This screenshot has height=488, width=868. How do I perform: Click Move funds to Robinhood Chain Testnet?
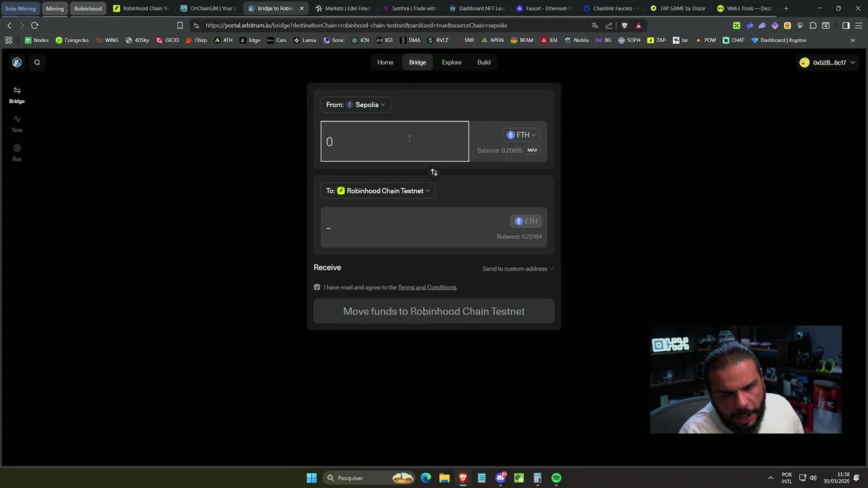434,311
